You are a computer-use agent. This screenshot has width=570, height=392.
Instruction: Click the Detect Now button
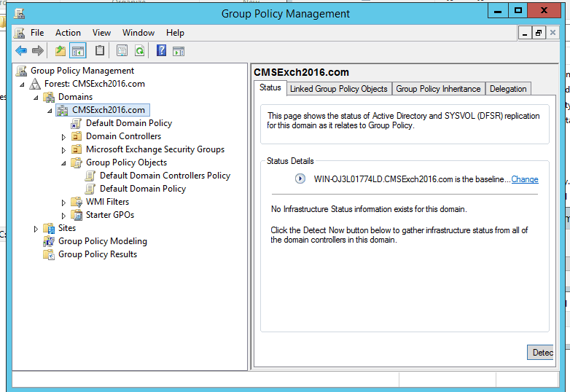[x=541, y=353]
